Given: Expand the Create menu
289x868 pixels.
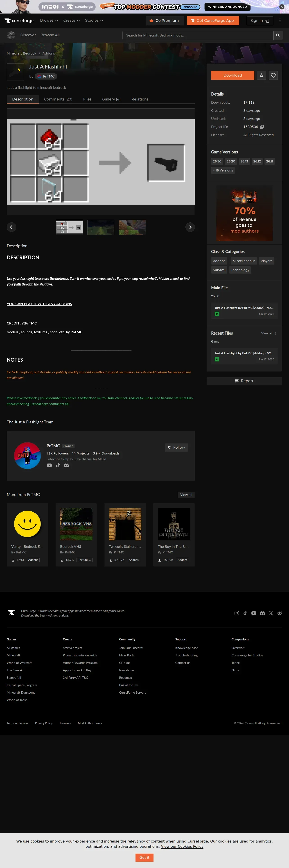Looking at the screenshot, I should click(71, 21).
